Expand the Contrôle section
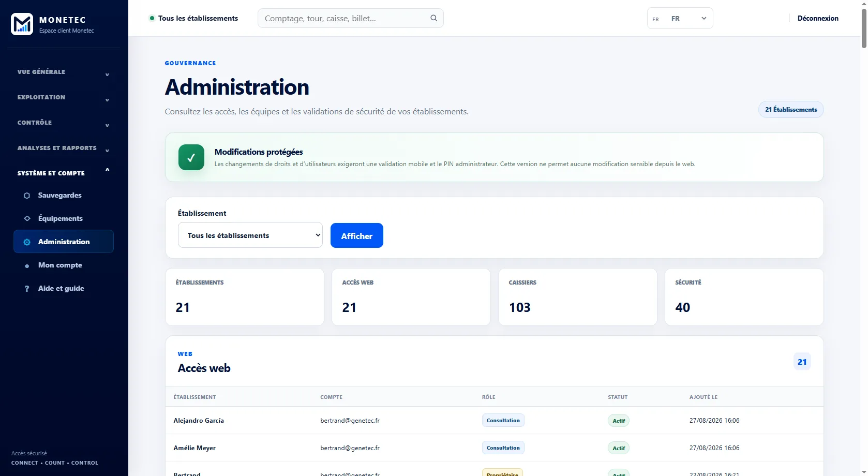The width and height of the screenshot is (868, 476). pos(63,123)
